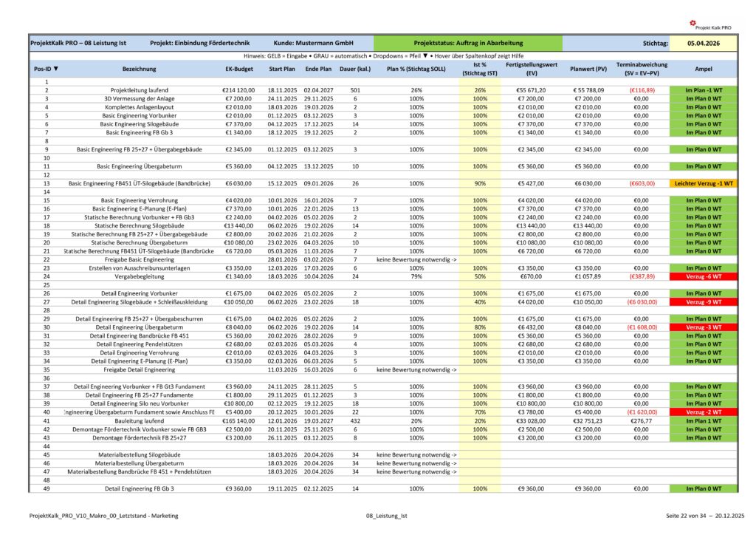Screen dimensions: 756x535
Task: Click the red Verzug -9 WT status cell
Action: coord(703,301)
